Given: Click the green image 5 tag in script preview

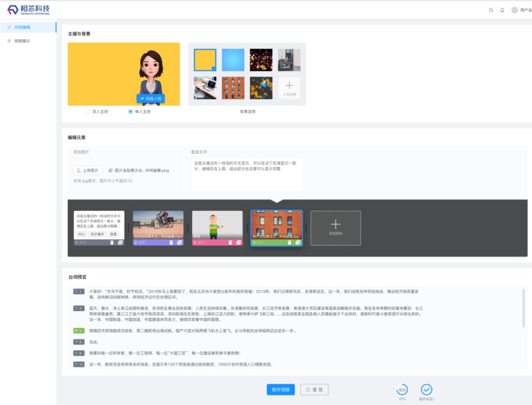Looking at the screenshot, I should pos(79,331).
